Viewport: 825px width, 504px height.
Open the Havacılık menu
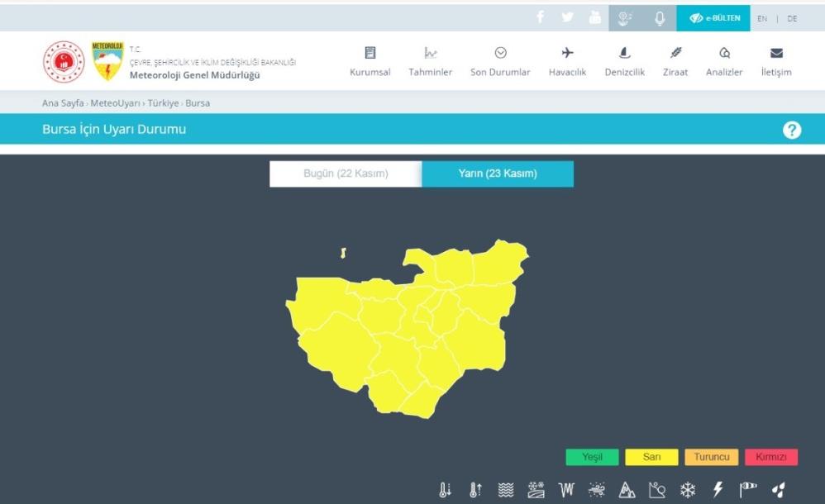[x=567, y=62]
